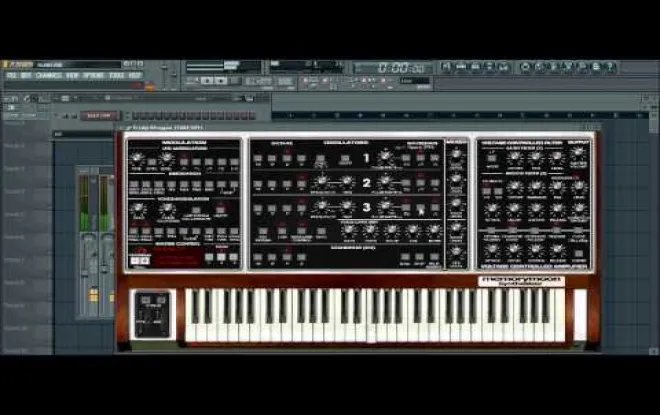Toggle oscillator 1 last waveform button
Screen dimensions: 660x415
435,158
